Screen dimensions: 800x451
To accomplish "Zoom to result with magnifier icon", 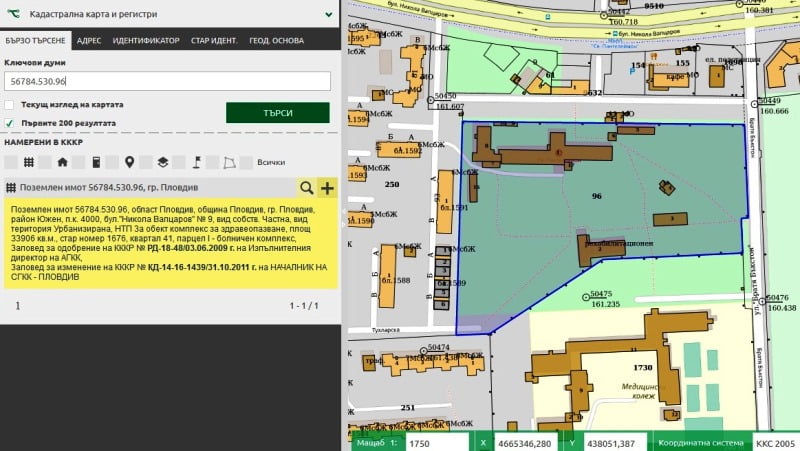I will coord(306,188).
